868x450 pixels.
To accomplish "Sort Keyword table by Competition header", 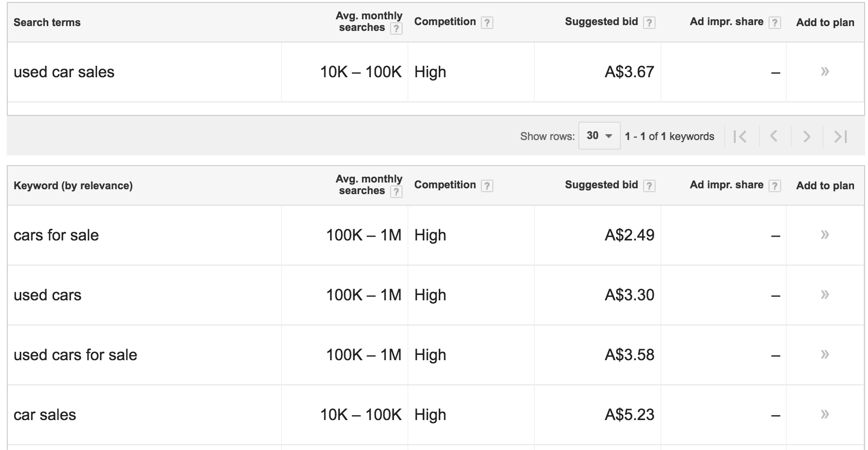I will click(x=445, y=185).
